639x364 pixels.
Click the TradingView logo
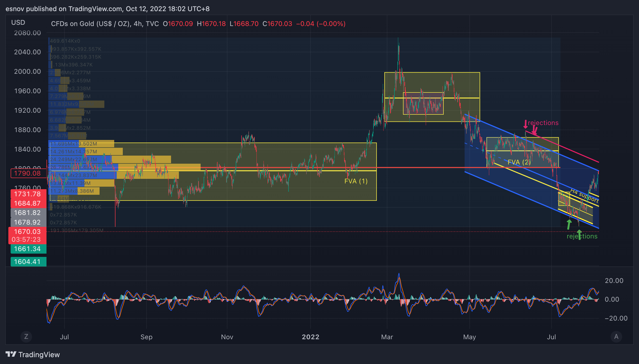(x=33, y=354)
